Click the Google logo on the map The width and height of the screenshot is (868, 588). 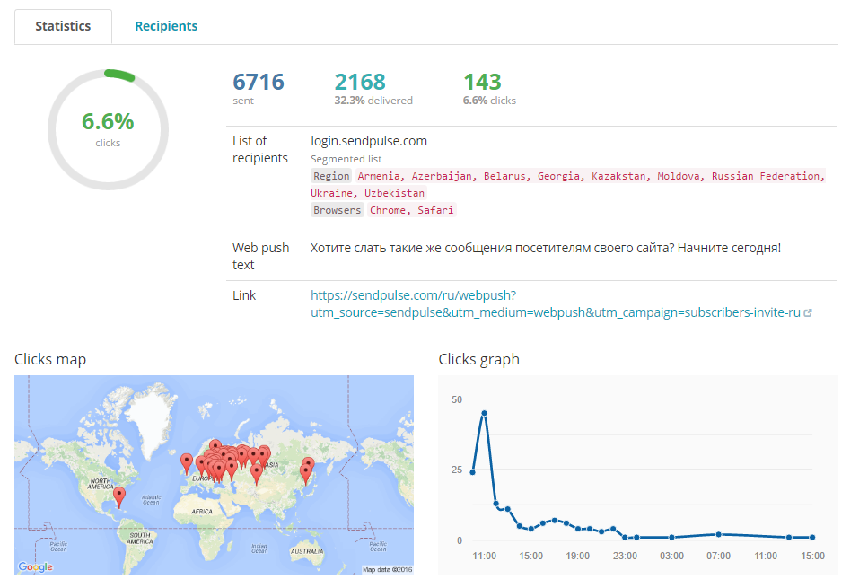click(35, 566)
